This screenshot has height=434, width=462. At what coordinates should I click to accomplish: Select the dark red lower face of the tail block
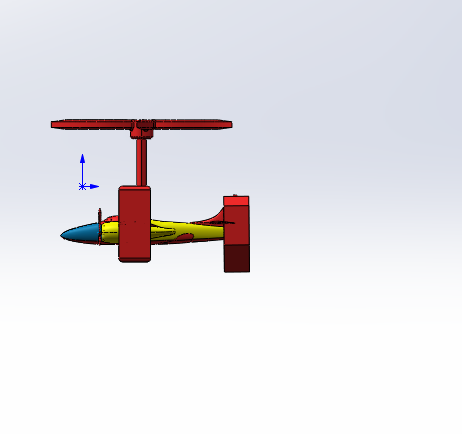[237, 258]
